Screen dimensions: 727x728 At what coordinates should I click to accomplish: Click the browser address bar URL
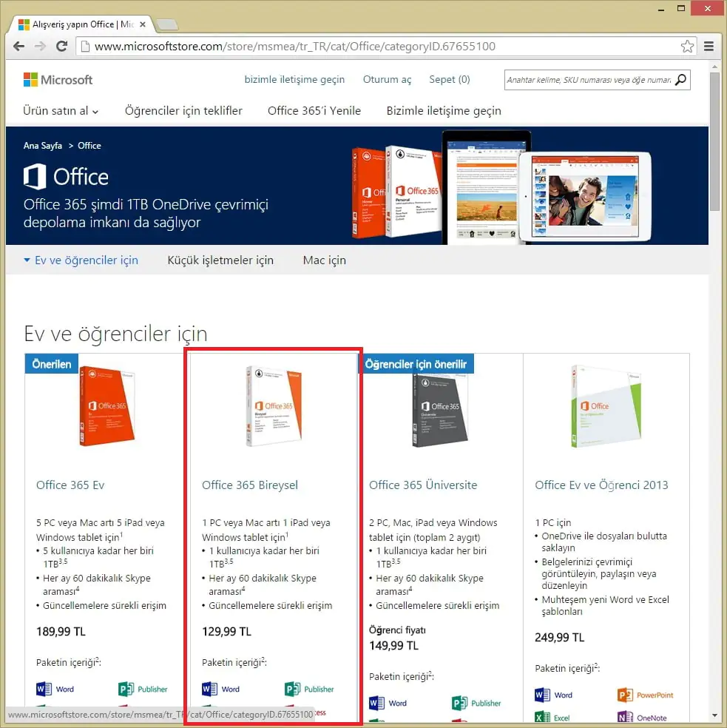tap(295, 47)
